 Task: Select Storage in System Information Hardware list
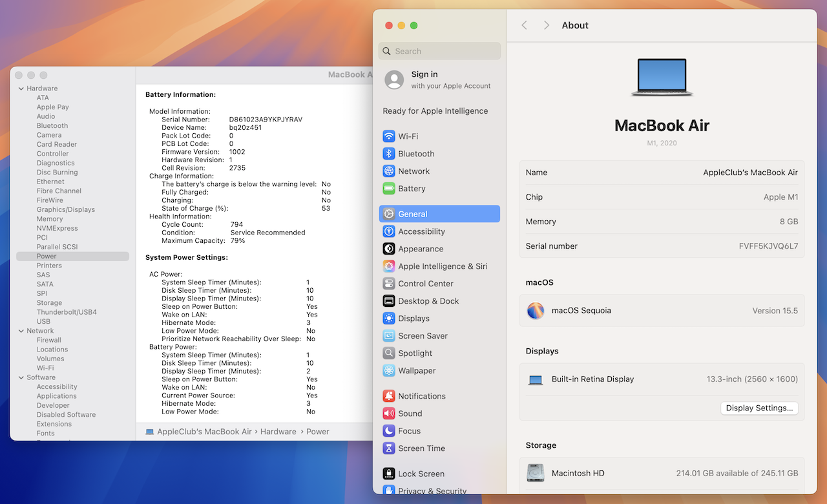pos(49,302)
